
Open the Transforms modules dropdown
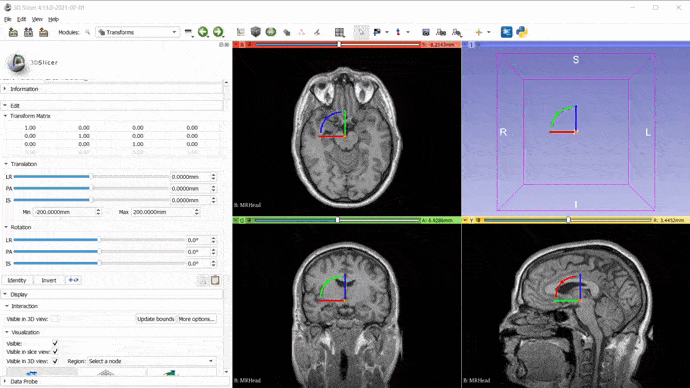click(137, 32)
